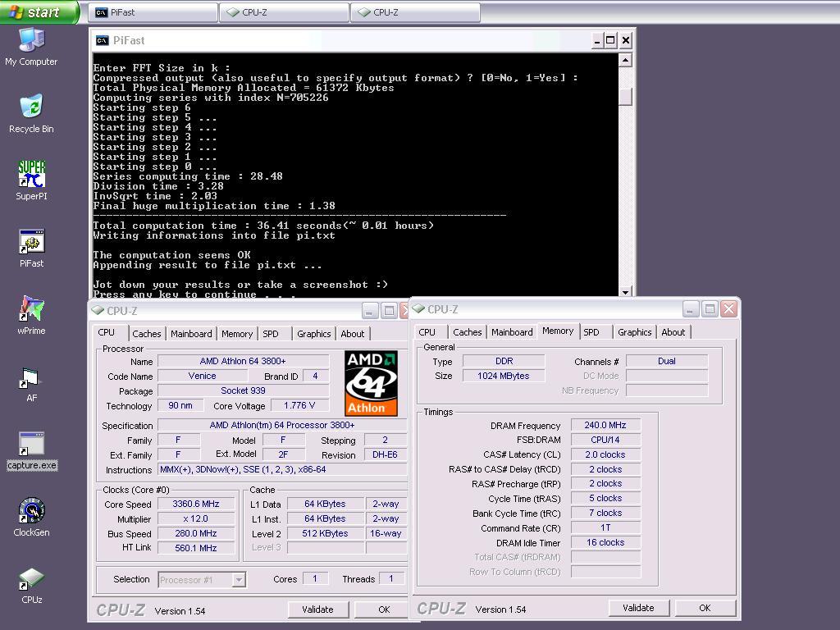Open the Windows Start menu
The width and height of the screenshot is (840, 630).
click(x=39, y=11)
